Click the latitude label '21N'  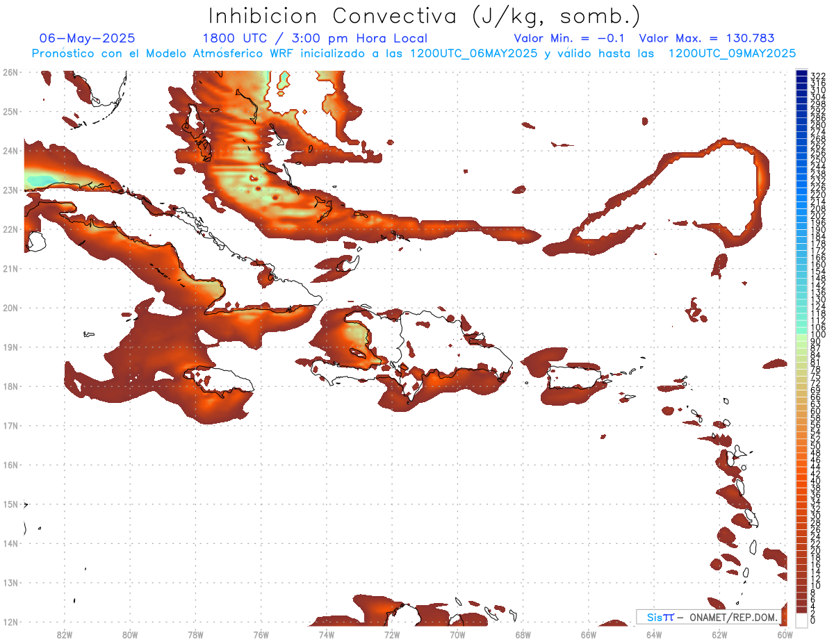(10, 268)
